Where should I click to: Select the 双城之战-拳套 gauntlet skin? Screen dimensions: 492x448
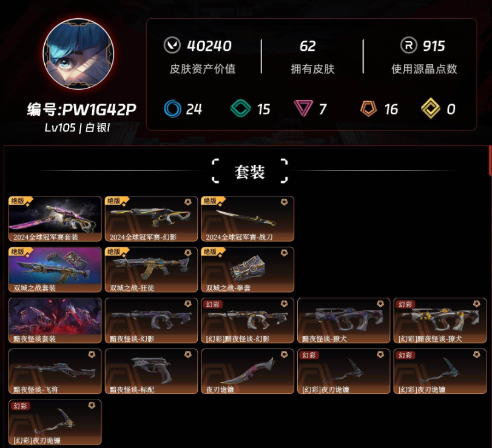(248, 270)
